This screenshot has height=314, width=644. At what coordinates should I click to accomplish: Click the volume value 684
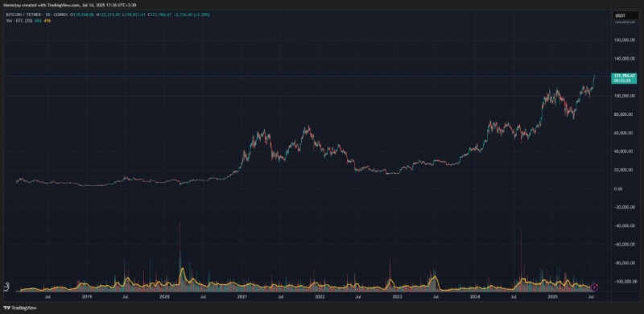[x=38, y=21]
